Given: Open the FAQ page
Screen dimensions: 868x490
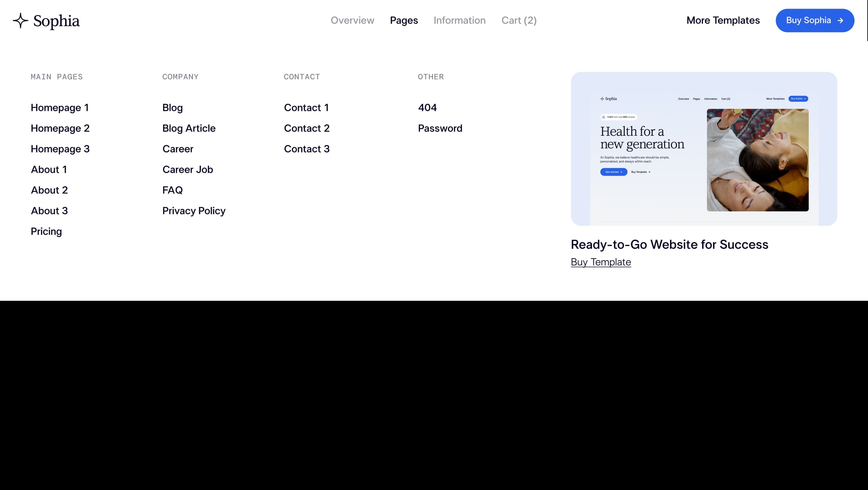Looking at the screenshot, I should point(173,190).
